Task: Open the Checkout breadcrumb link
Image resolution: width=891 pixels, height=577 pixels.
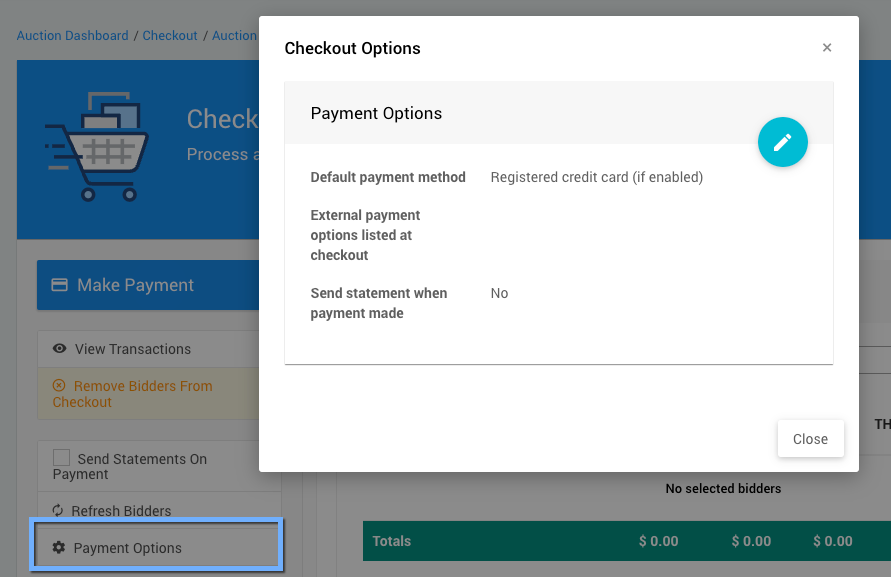Action: click(x=170, y=36)
